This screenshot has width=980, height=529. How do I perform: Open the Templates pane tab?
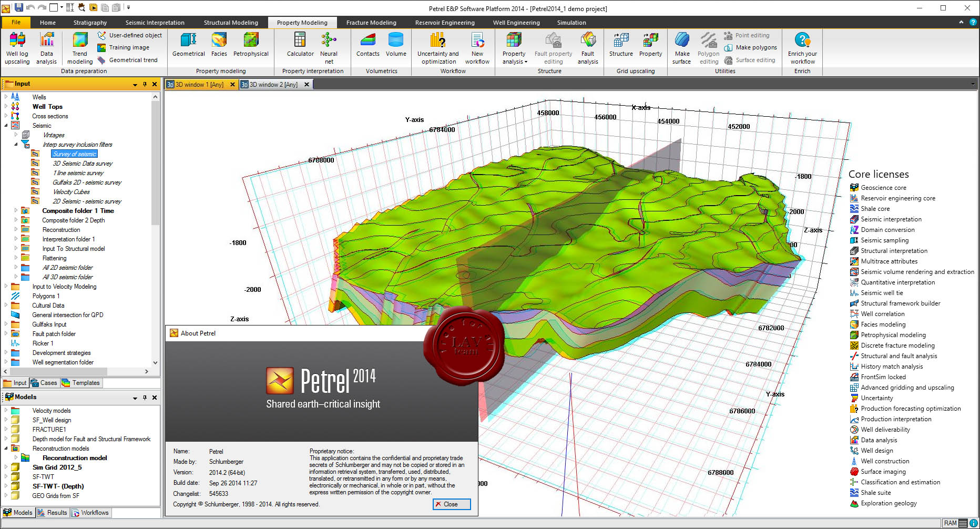80,383
